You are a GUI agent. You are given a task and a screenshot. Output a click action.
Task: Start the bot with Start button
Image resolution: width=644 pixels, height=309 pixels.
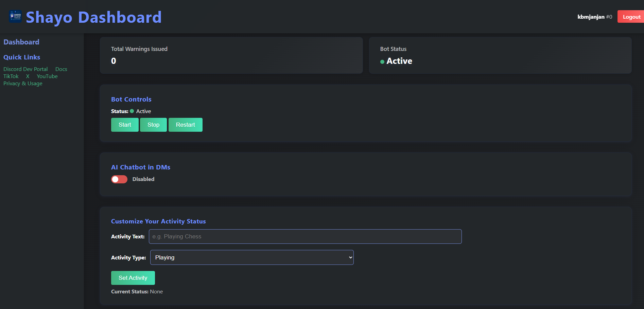click(x=125, y=125)
